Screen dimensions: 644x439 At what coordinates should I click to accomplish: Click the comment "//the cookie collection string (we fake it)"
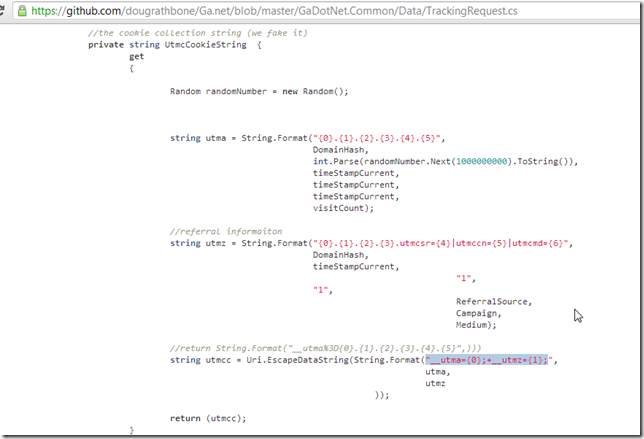(x=198, y=33)
